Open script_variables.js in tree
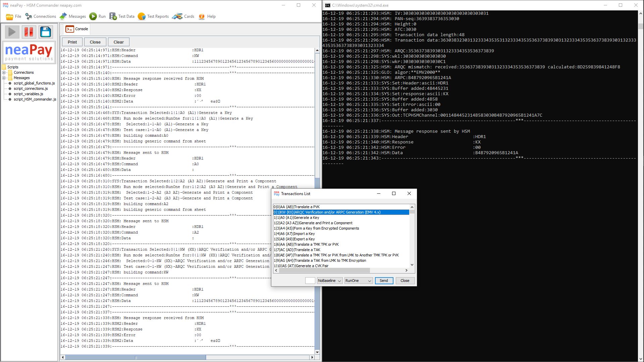 pos(28,94)
